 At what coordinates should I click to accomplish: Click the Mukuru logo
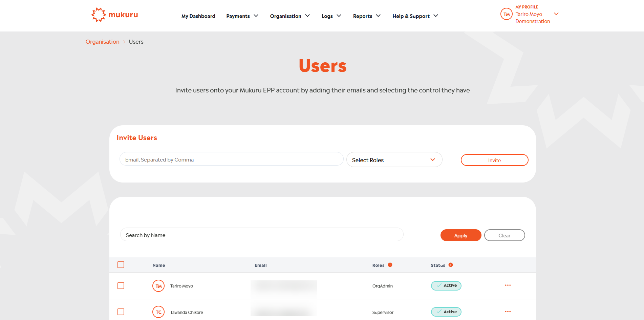tap(114, 15)
